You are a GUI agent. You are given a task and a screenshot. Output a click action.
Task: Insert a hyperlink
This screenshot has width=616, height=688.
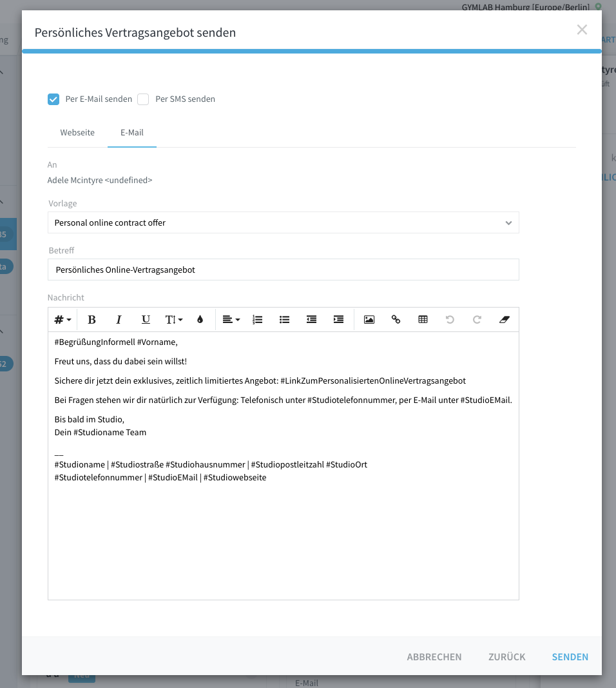(396, 319)
